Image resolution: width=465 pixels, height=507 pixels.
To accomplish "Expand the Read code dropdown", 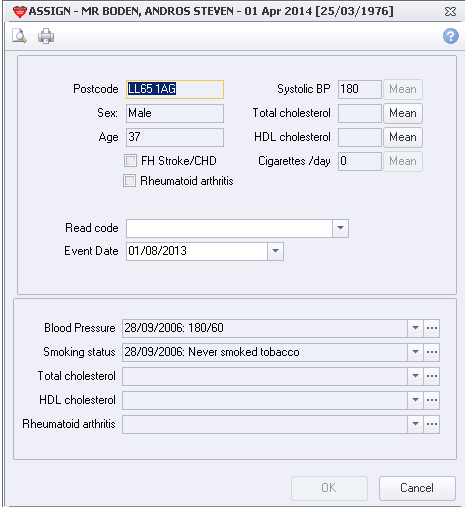I will tap(340, 228).
